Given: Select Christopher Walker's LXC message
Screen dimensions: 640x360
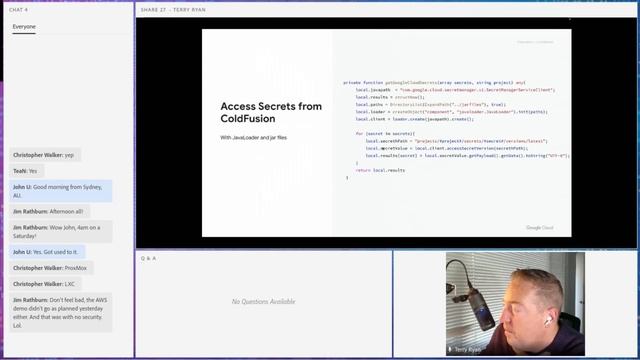Looking at the screenshot, I should point(45,284).
